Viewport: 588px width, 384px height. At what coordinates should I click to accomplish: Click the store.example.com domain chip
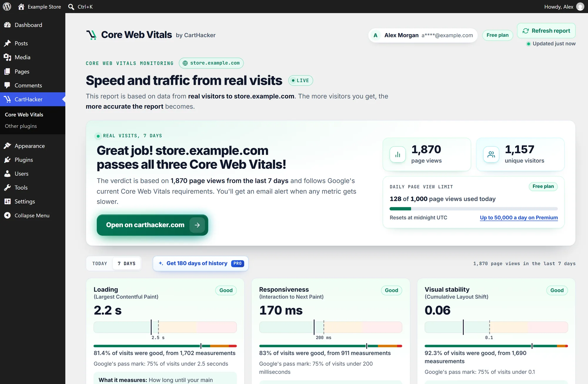pyautogui.click(x=211, y=63)
